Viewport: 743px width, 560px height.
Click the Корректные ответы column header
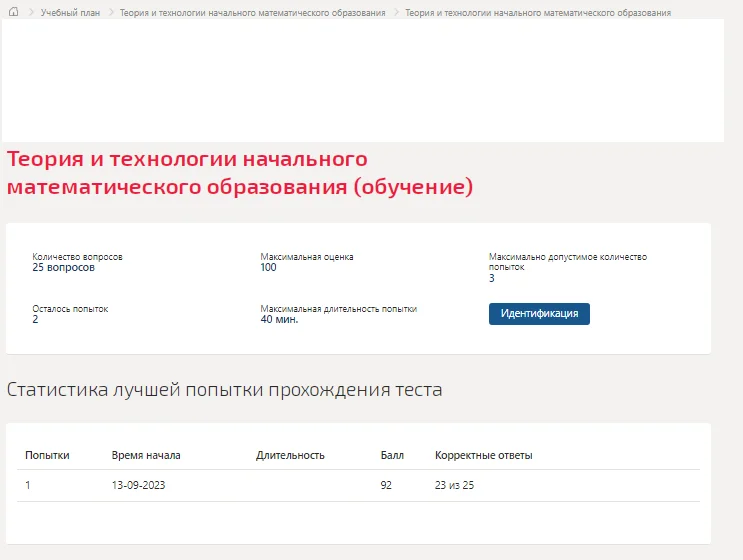click(x=484, y=455)
